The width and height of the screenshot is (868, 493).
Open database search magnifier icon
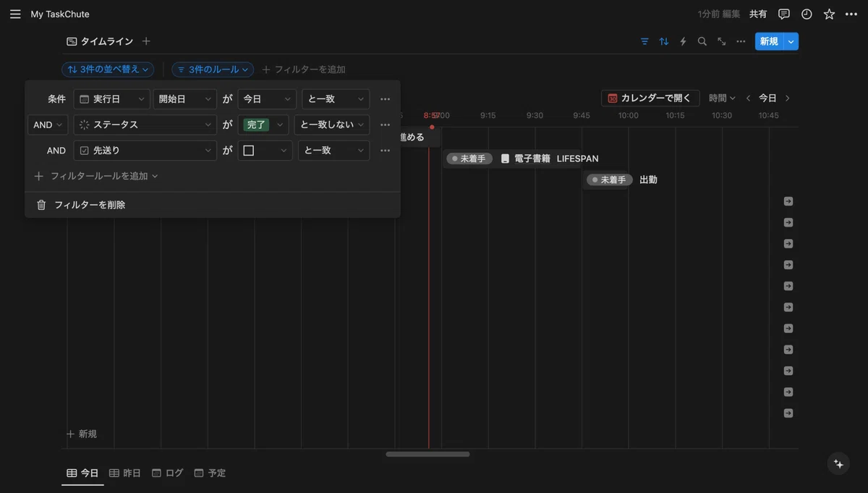tap(702, 41)
